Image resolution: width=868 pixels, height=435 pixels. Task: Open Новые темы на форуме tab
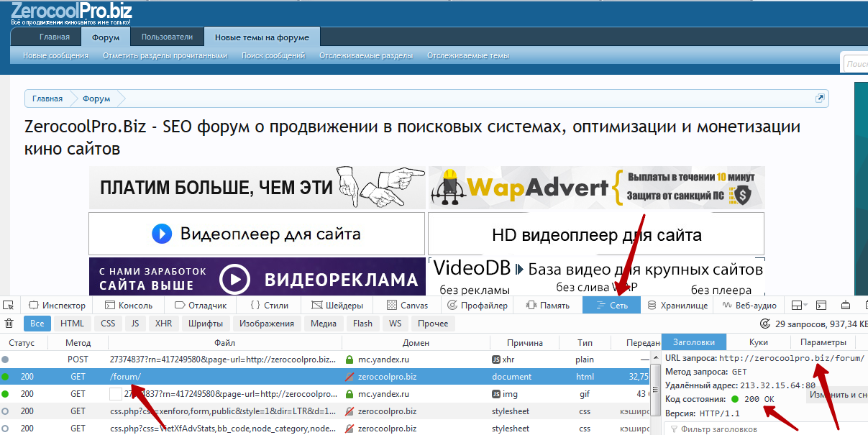click(x=262, y=37)
